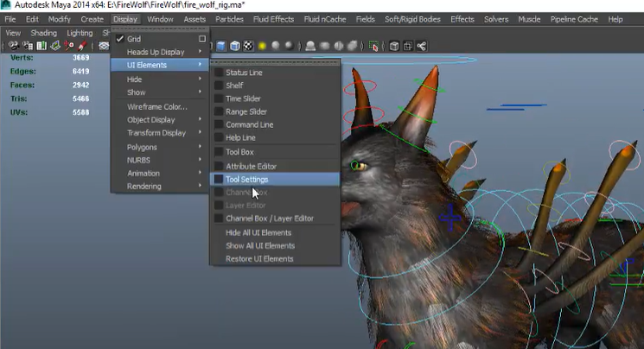
Task: Enable the Command Line checkbox
Action: (219, 124)
